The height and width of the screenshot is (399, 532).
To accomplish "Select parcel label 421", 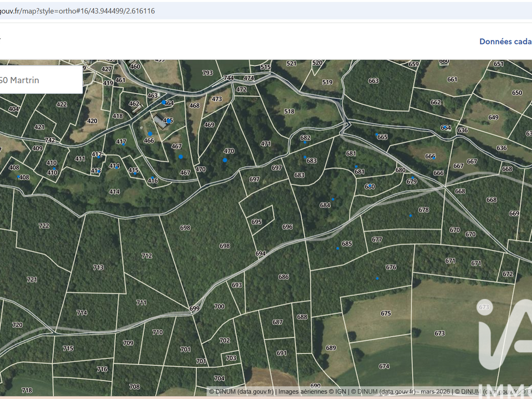I will pos(39,127).
